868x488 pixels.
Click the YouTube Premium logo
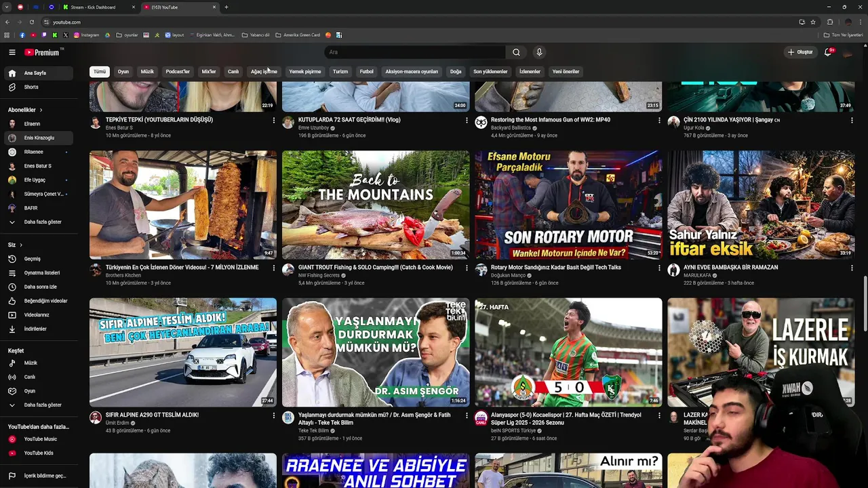[42, 52]
